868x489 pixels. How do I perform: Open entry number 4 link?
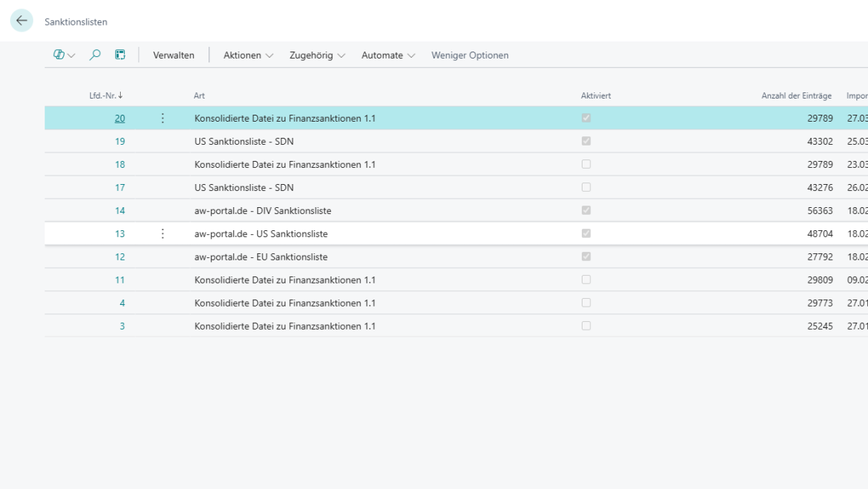[x=122, y=303]
